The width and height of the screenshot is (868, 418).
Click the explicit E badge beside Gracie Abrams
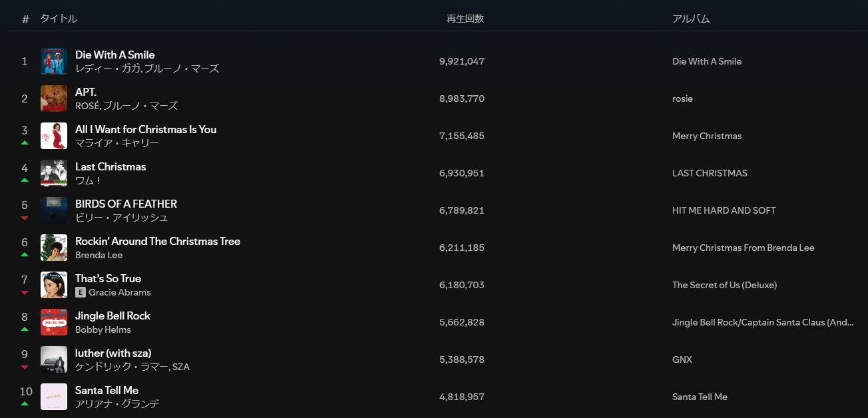tap(81, 292)
